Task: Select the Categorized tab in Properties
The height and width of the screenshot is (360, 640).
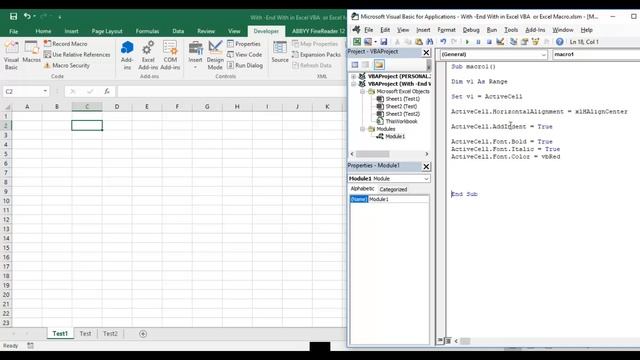Action: click(393, 189)
